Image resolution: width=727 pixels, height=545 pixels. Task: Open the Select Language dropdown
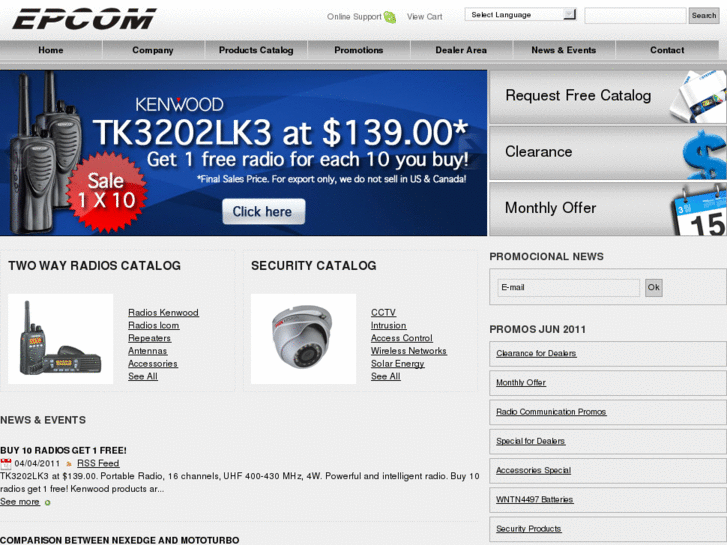(x=521, y=15)
